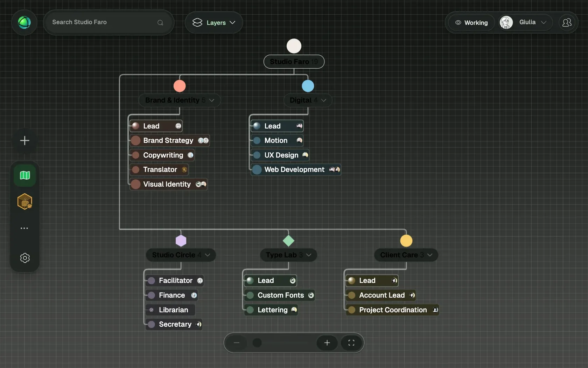This screenshot has width=588, height=368.
Task: Select the map view icon in sidebar
Action: (x=25, y=175)
